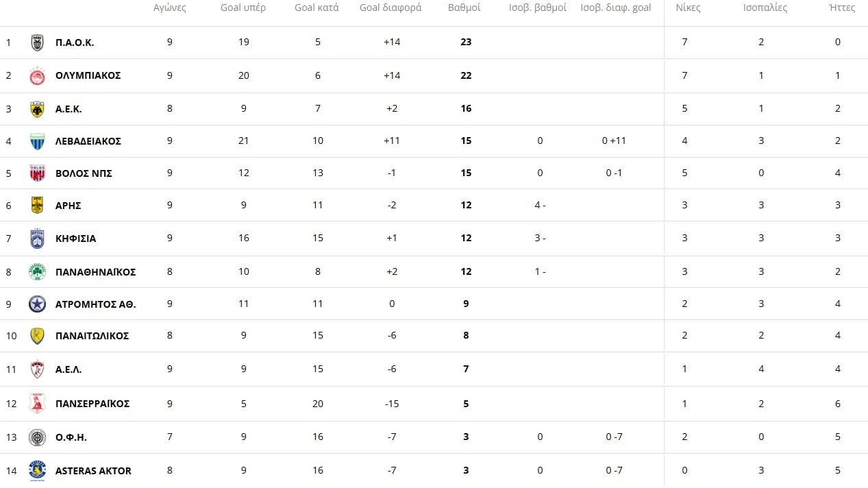The width and height of the screenshot is (868, 488).
Task: Click the Βόλος ΝΠΣ team logo
Action: point(37,173)
